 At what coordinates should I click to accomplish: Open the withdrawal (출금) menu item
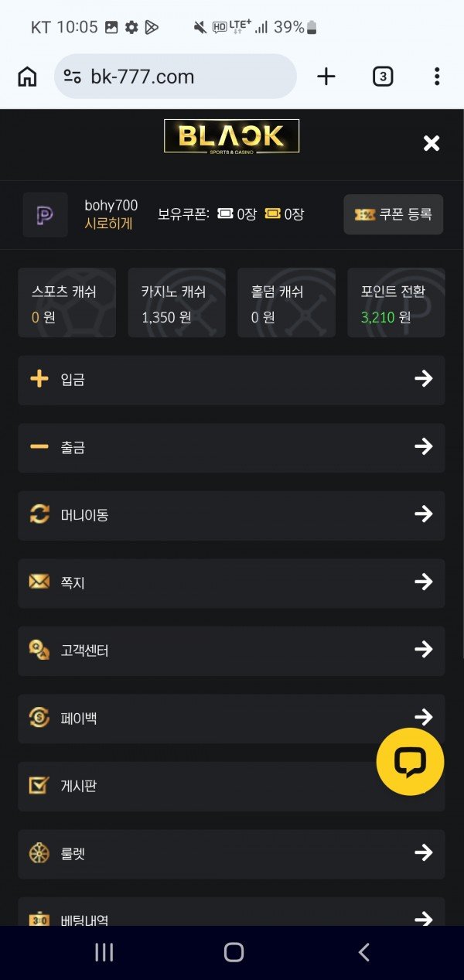(x=231, y=448)
